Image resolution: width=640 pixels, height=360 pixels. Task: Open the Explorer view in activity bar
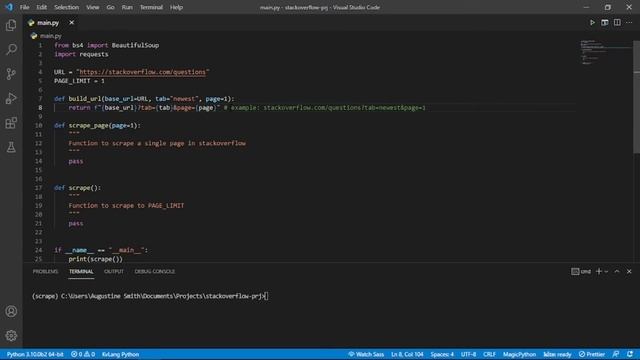tap(11, 25)
